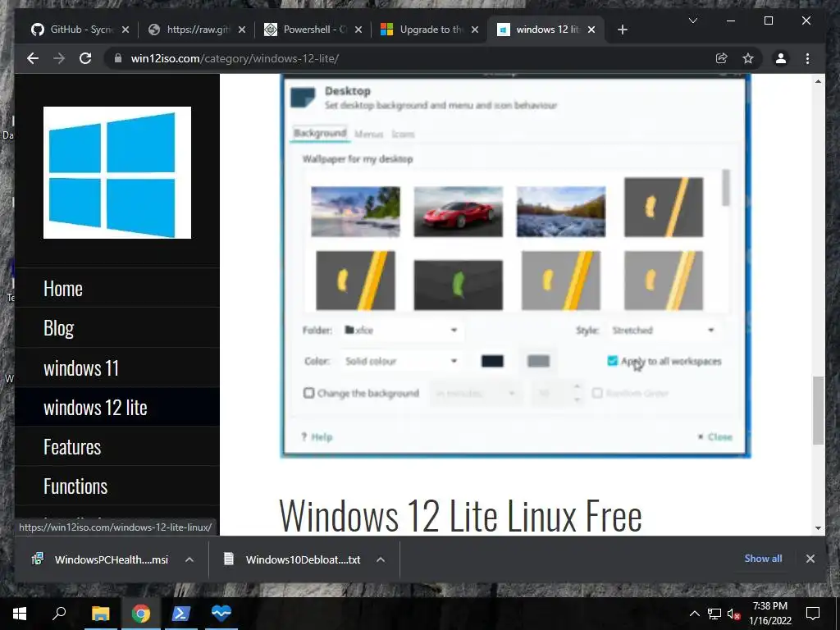
Task: Open windows 12 lite sidebar link
Action: pyautogui.click(x=95, y=407)
